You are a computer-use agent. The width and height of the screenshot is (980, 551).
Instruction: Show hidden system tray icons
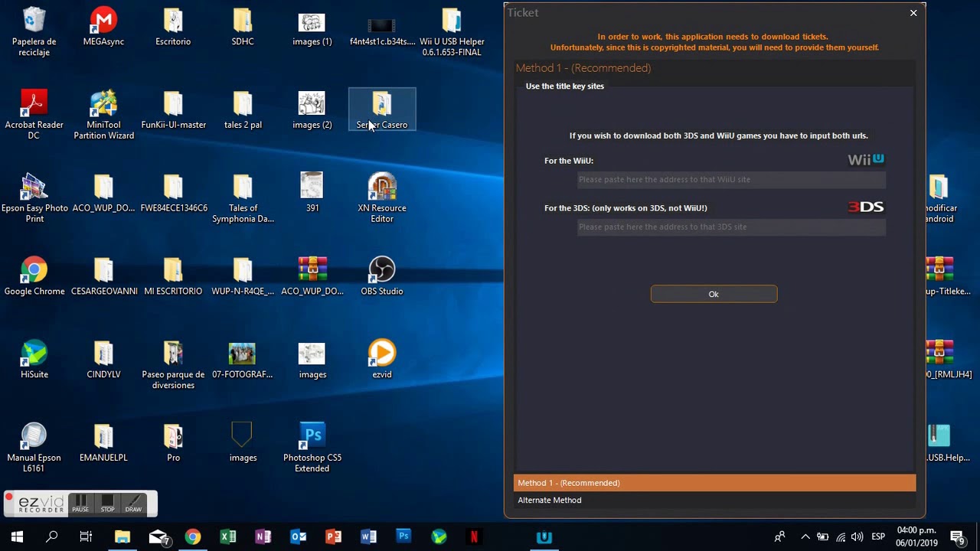pyautogui.click(x=805, y=537)
